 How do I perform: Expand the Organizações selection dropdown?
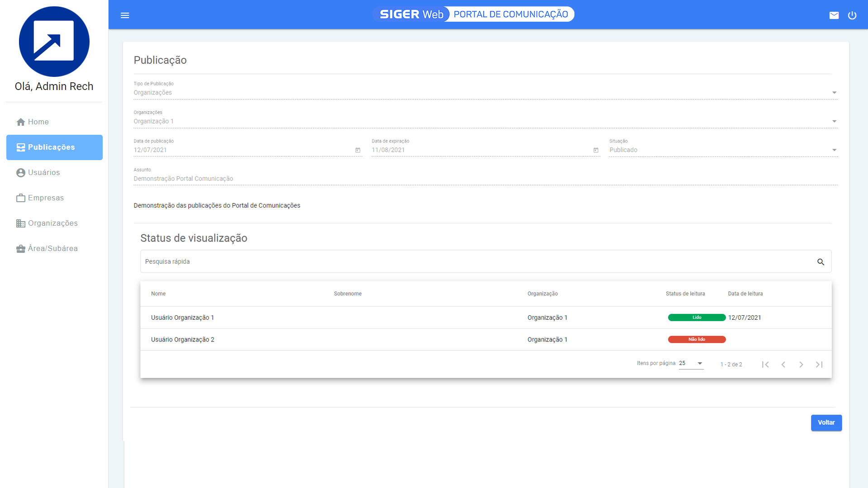(834, 121)
